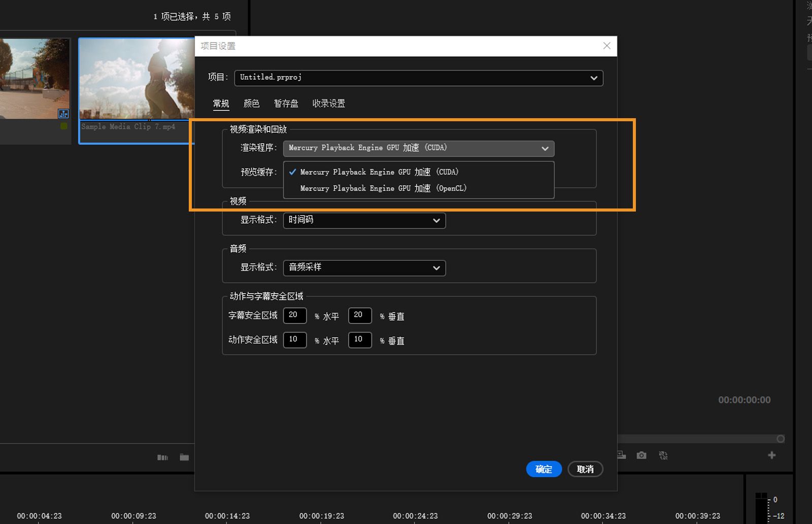The width and height of the screenshot is (812, 524).
Task: Choose Mercury Playback Engine GPU 加速 (OpenCL) option
Action: [419, 188]
